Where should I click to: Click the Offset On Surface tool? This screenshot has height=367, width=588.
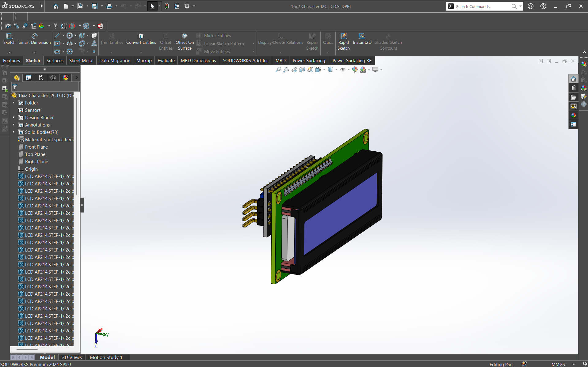tap(185, 39)
